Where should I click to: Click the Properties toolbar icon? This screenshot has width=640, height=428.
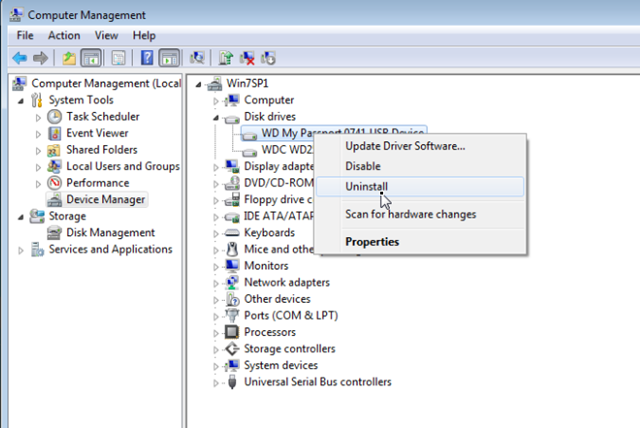point(118,58)
